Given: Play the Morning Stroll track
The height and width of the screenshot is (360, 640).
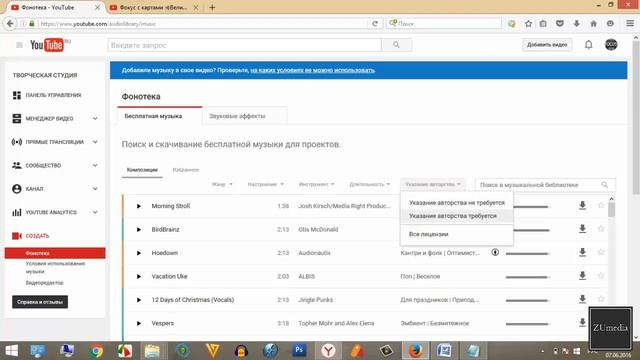Looking at the screenshot, I should coord(139,206).
